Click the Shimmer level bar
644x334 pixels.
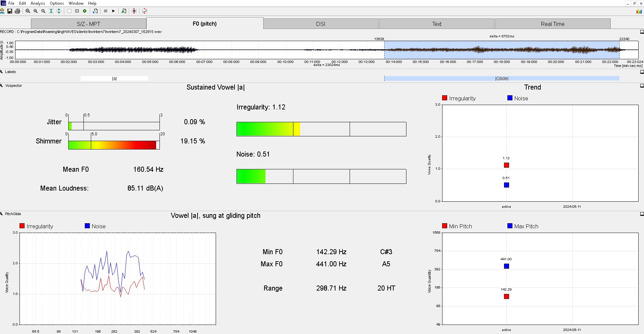[x=114, y=145]
